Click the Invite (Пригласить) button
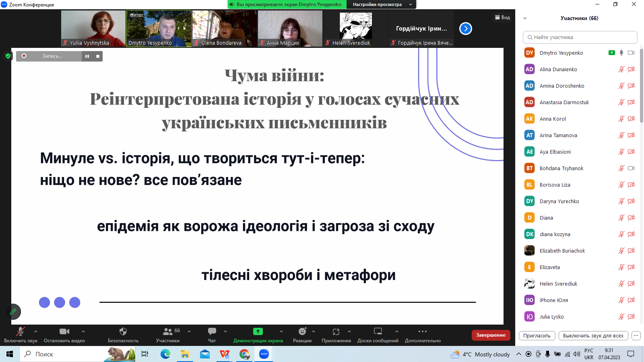 [537, 335]
